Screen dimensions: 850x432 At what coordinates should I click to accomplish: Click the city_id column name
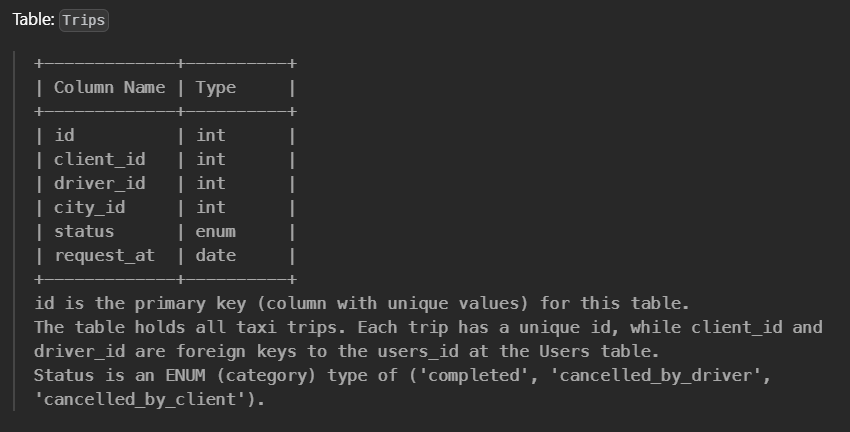pyautogui.click(x=89, y=208)
